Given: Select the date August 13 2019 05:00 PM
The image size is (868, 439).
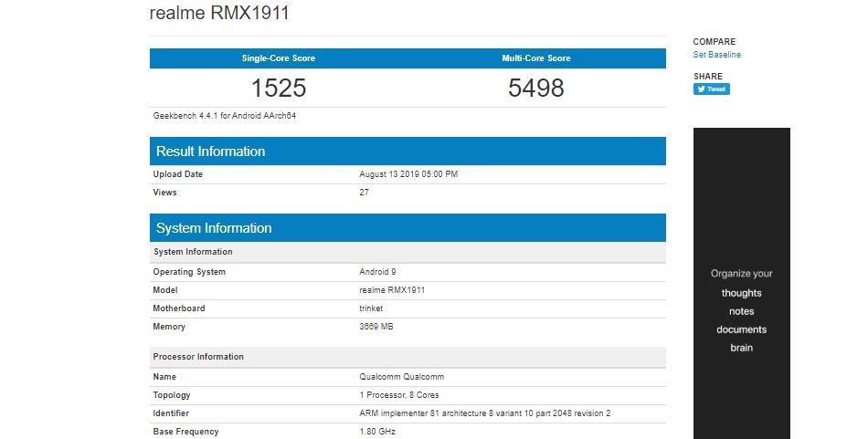Looking at the screenshot, I should (x=408, y=174).
